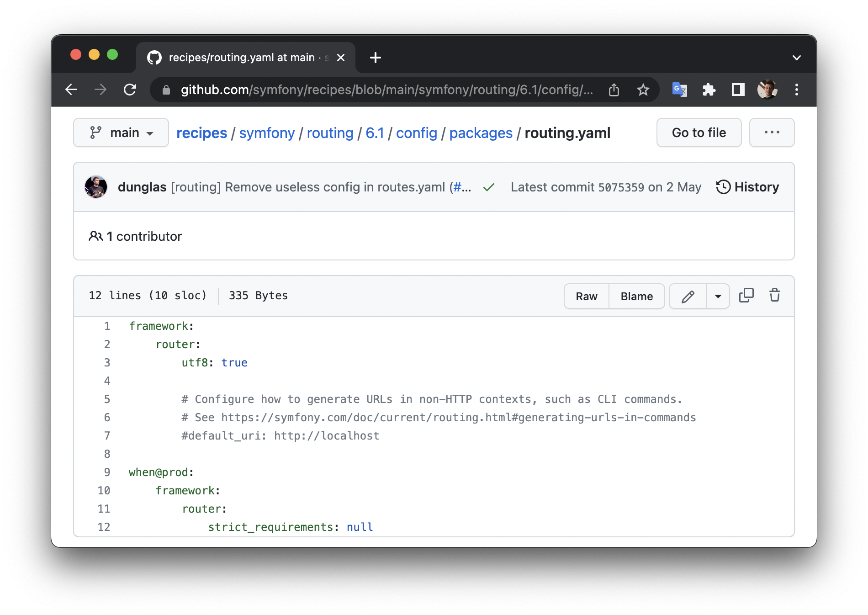Open the Blame view
Image resolution: width=868 pixels, height=615 pixels.
coord(637,296)
